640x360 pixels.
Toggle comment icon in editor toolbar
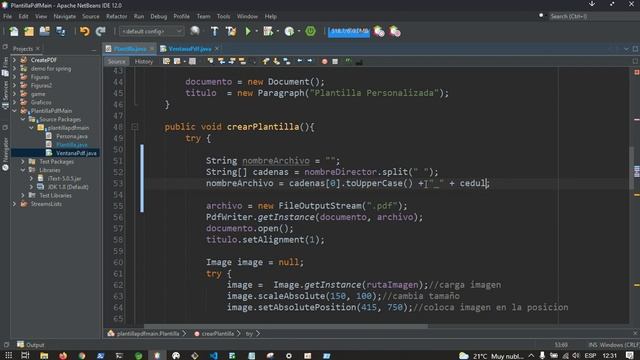(348, 61)
